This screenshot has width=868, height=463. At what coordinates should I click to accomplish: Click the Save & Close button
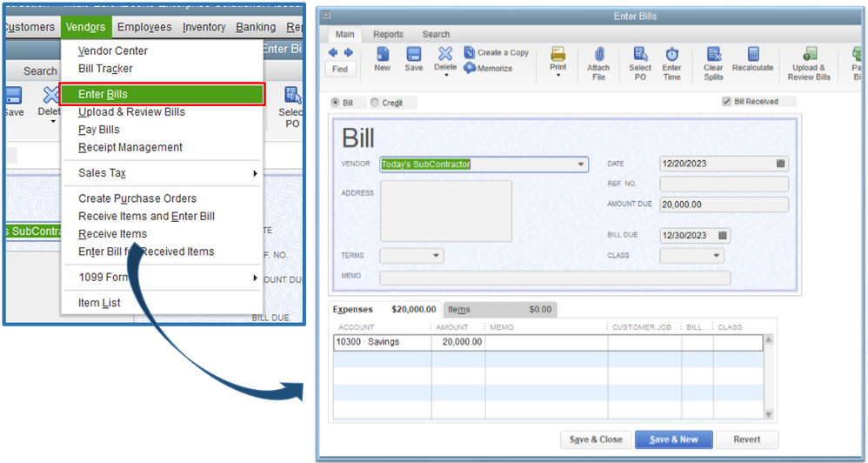(596, 440)
